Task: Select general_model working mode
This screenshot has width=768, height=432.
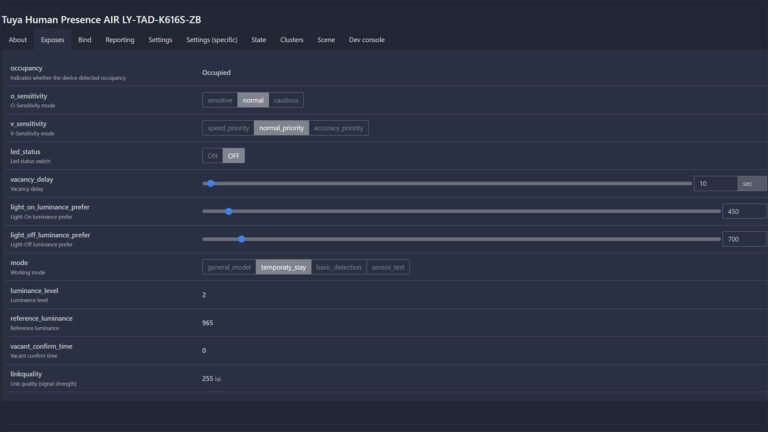Action: (229, 267)
